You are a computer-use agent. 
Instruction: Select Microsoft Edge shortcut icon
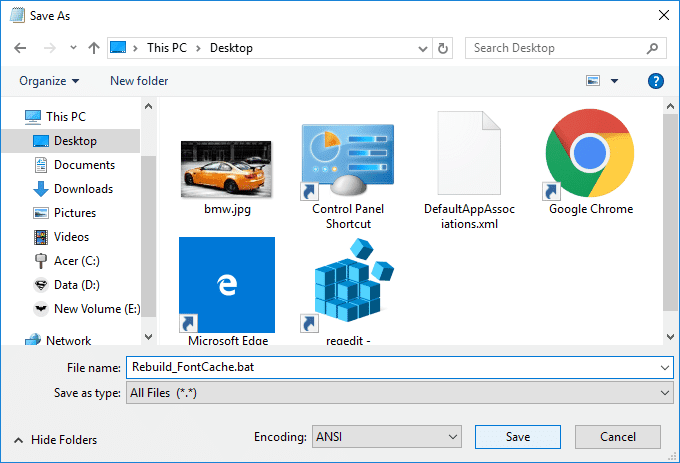(x=227, y=285)
